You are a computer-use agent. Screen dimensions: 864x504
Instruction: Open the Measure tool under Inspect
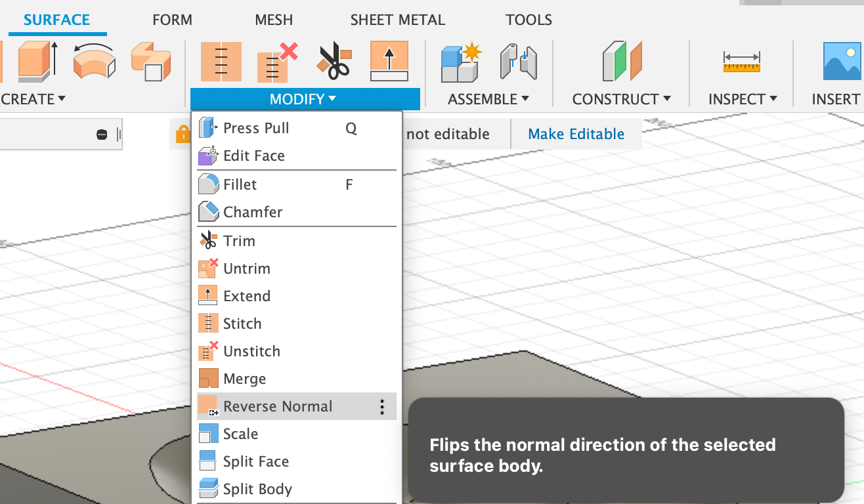click(741, 60)
